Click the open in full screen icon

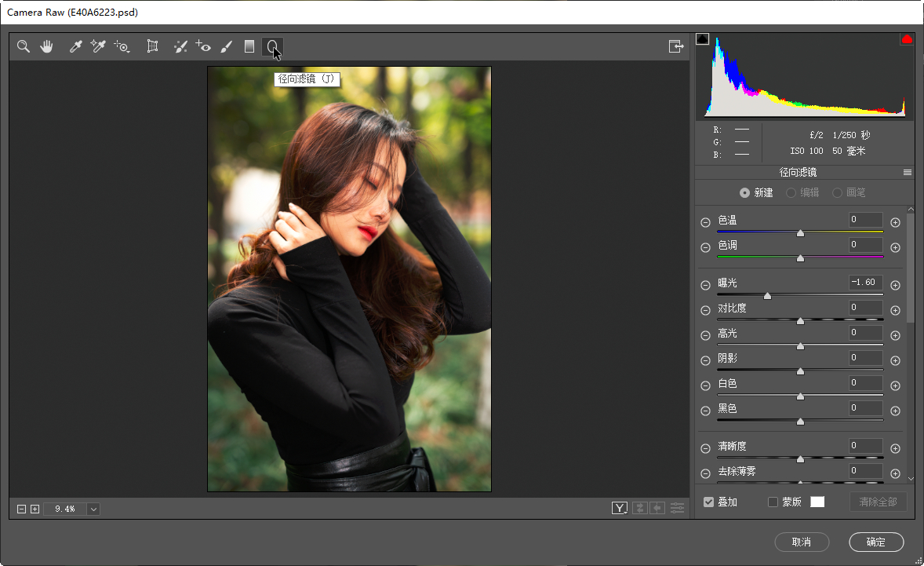(x=675, y=47)
